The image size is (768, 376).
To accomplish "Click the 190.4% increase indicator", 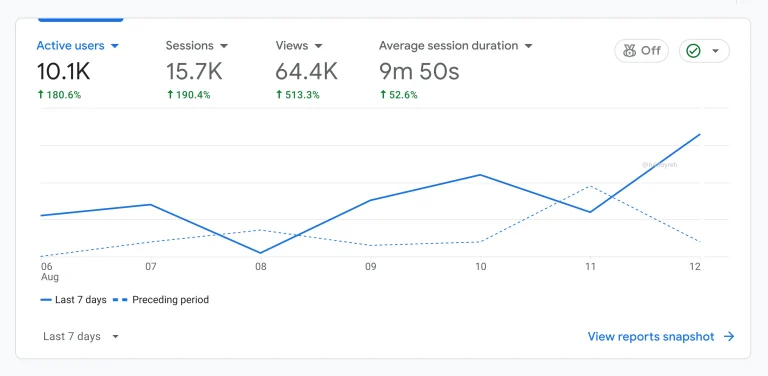I will click(189, 95).
